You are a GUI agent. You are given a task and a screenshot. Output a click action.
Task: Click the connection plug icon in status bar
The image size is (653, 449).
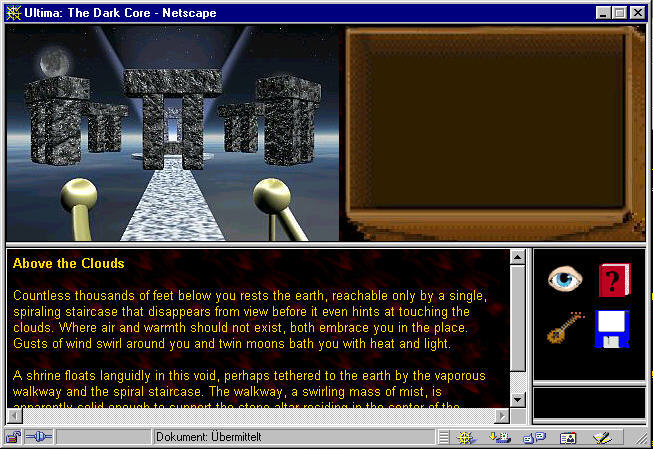click(39, 437)
